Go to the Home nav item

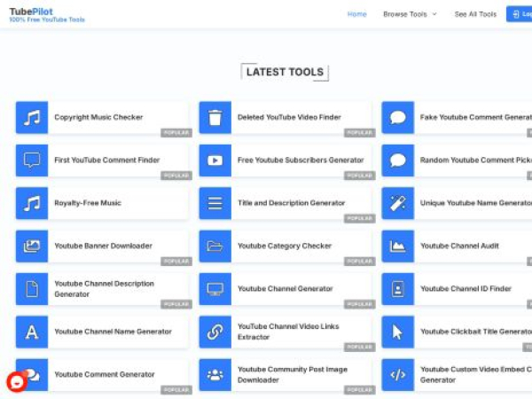coord(357,14)
